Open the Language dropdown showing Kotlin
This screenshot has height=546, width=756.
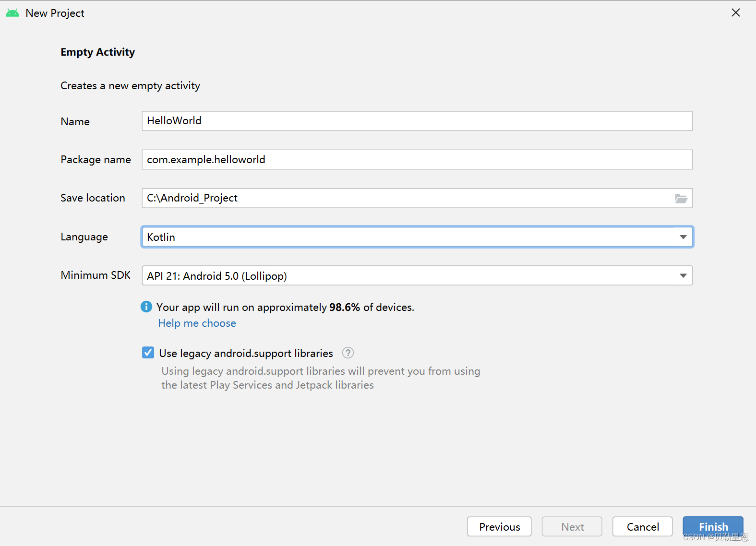coord(417,237)
